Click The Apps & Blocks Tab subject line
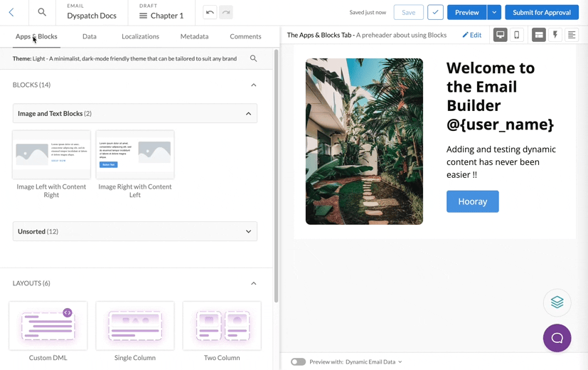Viewport: 588px width, 370px height. tap(367, 35)
